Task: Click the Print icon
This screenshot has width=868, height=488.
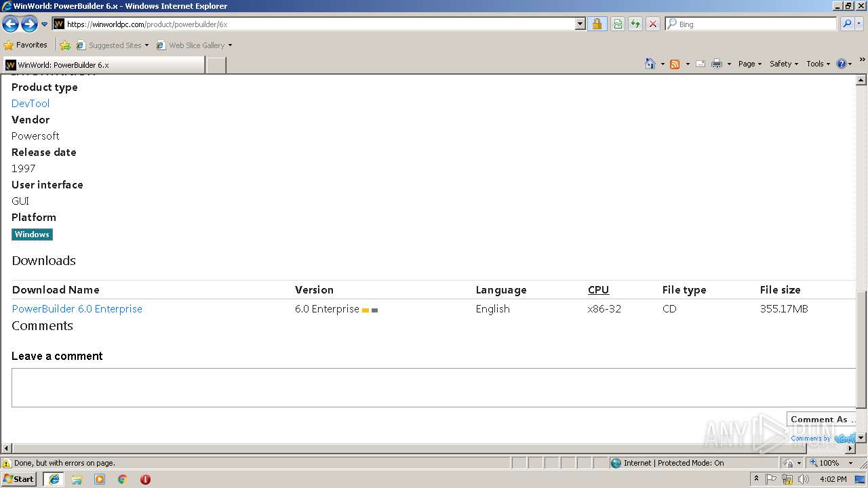Action: click(717, 64)
